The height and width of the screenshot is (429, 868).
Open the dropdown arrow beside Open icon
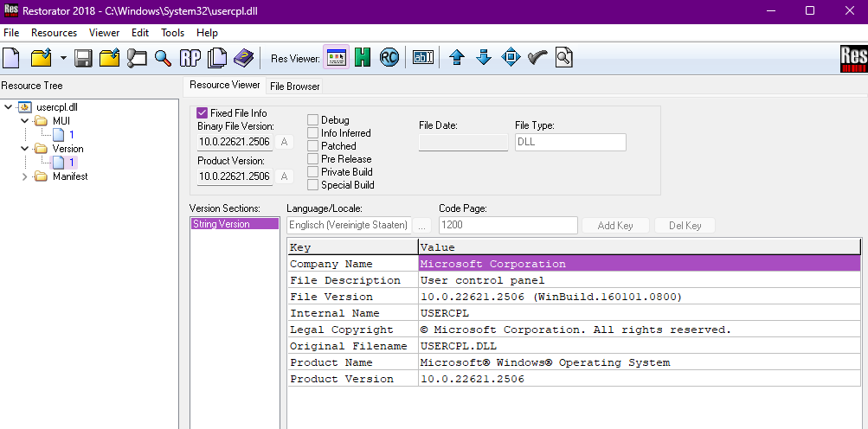(x=63, y=57)
